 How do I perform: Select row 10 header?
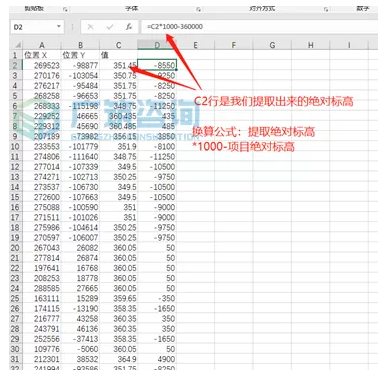(16, 146)
